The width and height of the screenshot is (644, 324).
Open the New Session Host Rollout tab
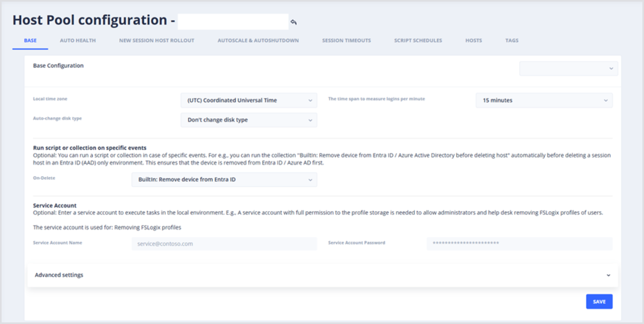point(156,40)
